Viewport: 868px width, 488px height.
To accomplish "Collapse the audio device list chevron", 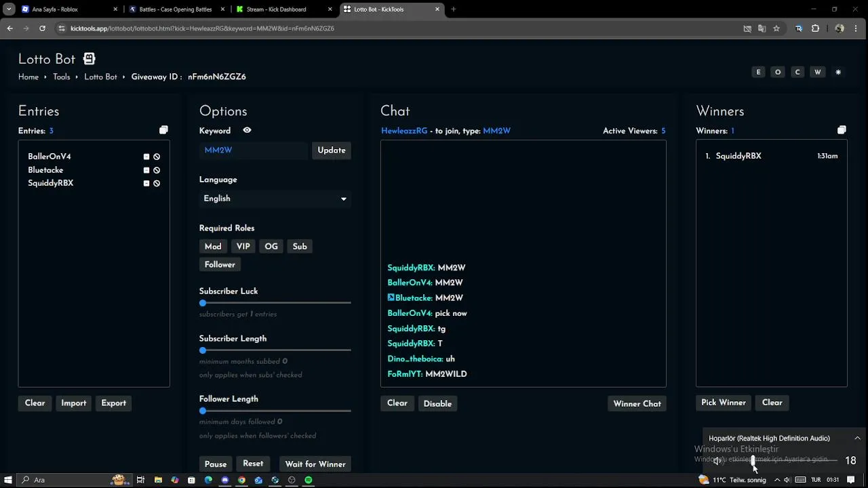I will coord(857,438).
